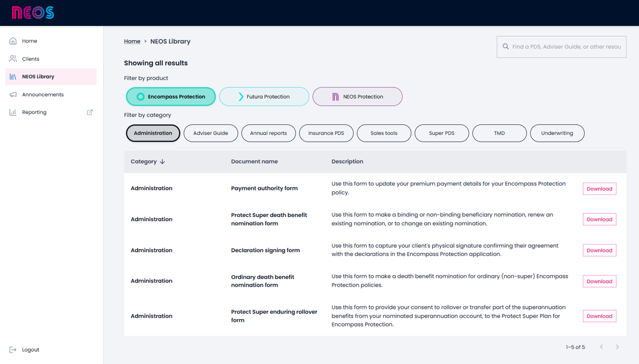This screenshot has height=364, width=639.
Task: Toggle the NEOS Protection product filter
Action: tap(357, 97)
